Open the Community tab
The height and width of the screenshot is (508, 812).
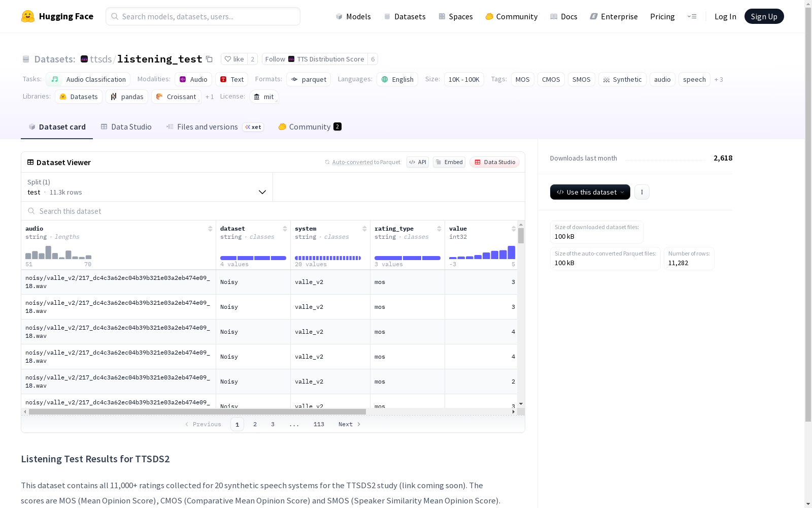[x=310, y=127]
